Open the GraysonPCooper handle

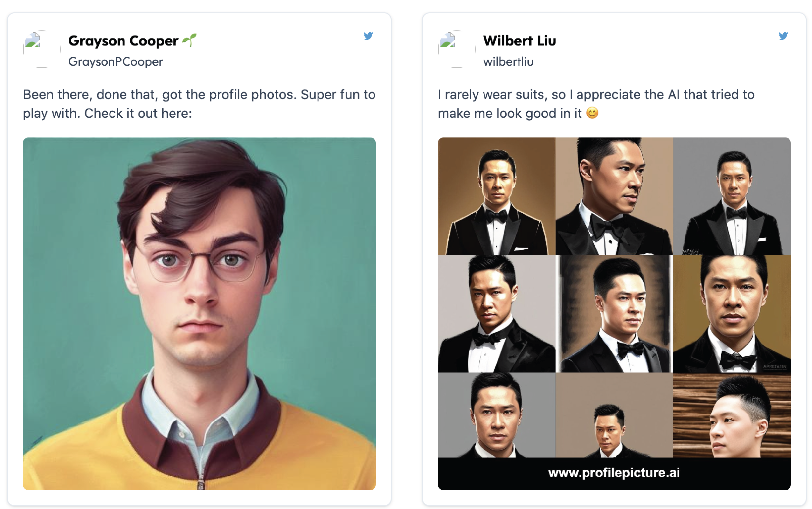pyautogui.click(x=116, y=62)
